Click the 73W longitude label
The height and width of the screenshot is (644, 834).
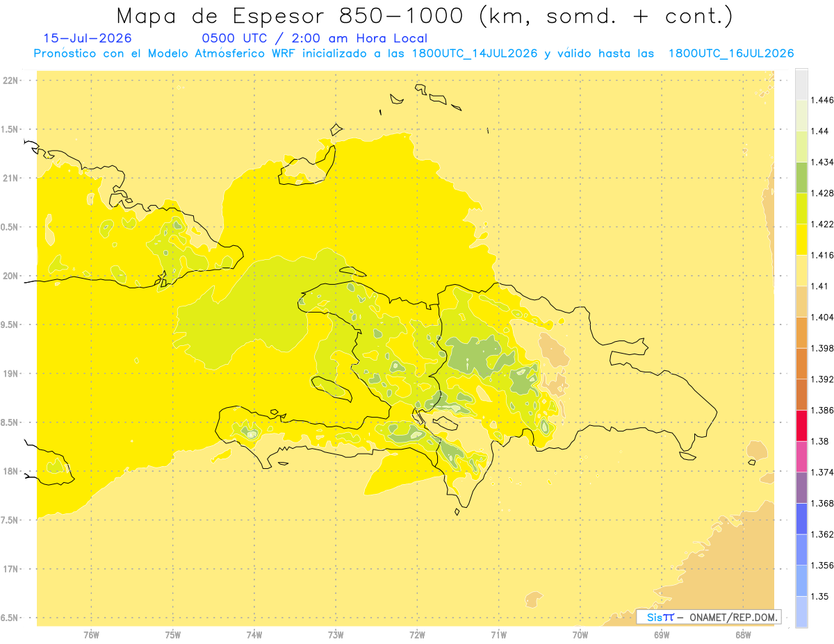point(336,635)
